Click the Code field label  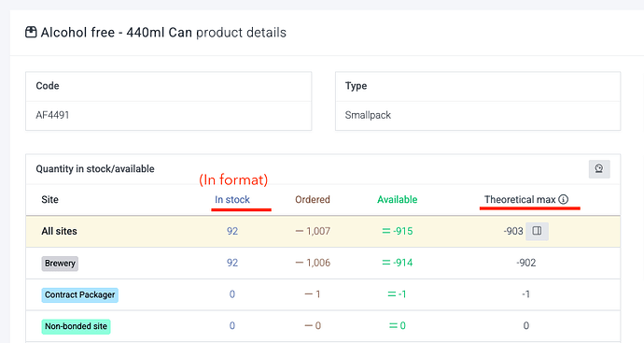click(x=48, y=86)
